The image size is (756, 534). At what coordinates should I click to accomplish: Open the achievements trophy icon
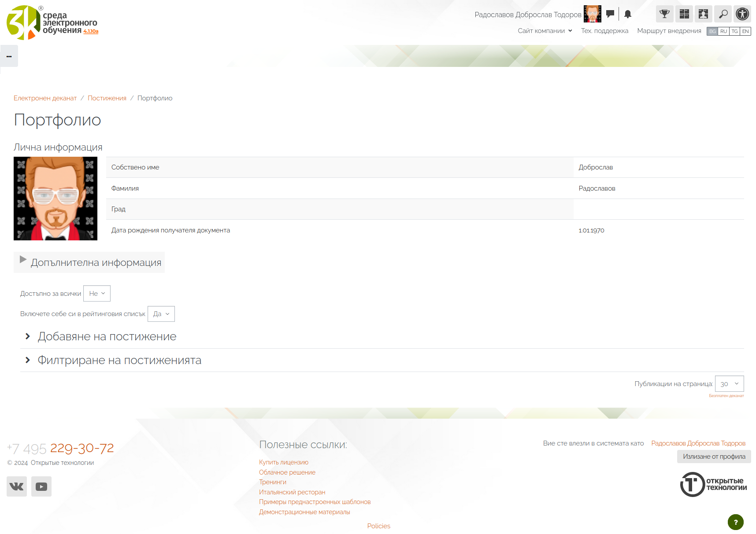[664, 14]
